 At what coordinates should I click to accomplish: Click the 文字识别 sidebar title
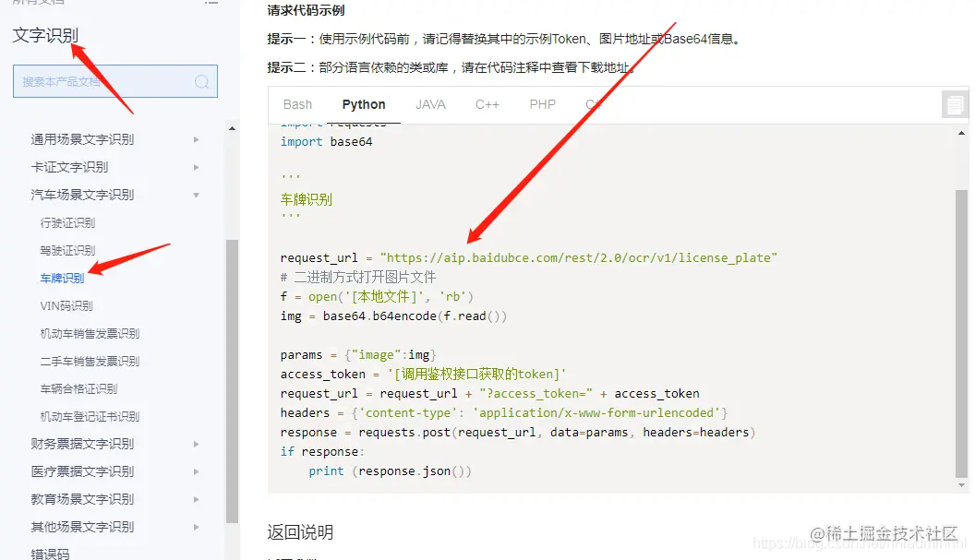point(45,35)
